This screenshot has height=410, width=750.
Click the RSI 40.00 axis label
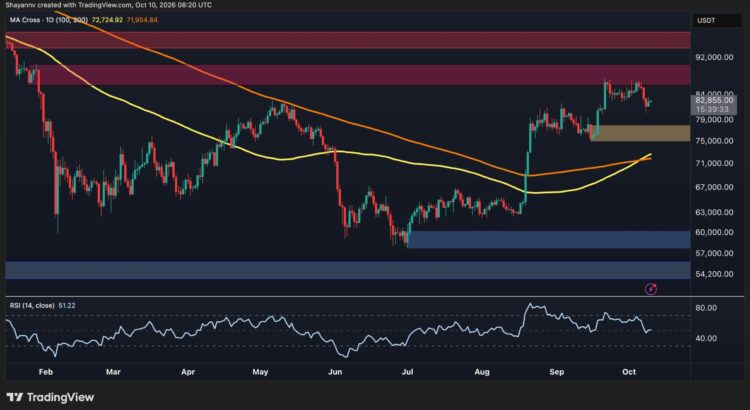pos(706,338)
